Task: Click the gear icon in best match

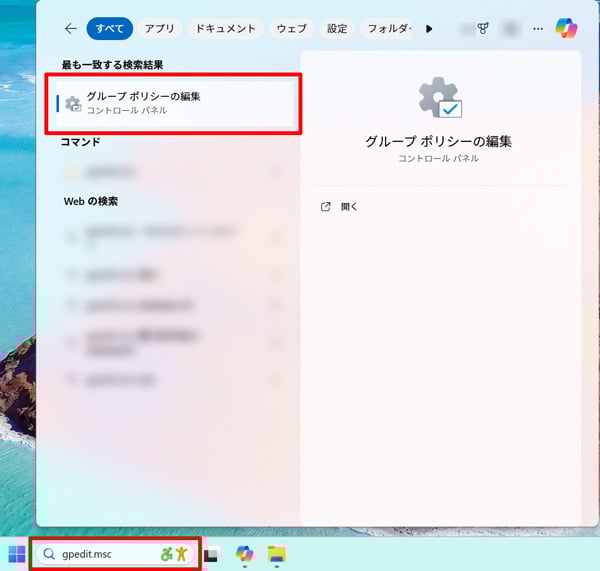Action: pyautogui.click(x=73, y=104)
